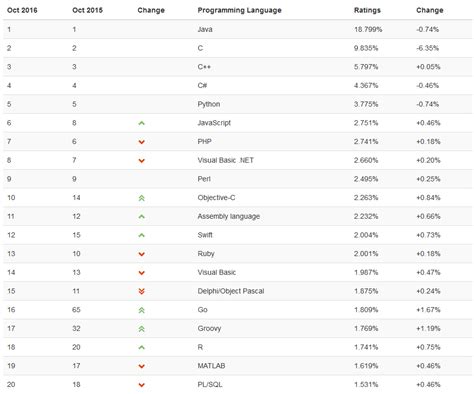This screenshot has height=394, width=474.
Task: Click the green up arrow in R row
Action: click(141, 347)
